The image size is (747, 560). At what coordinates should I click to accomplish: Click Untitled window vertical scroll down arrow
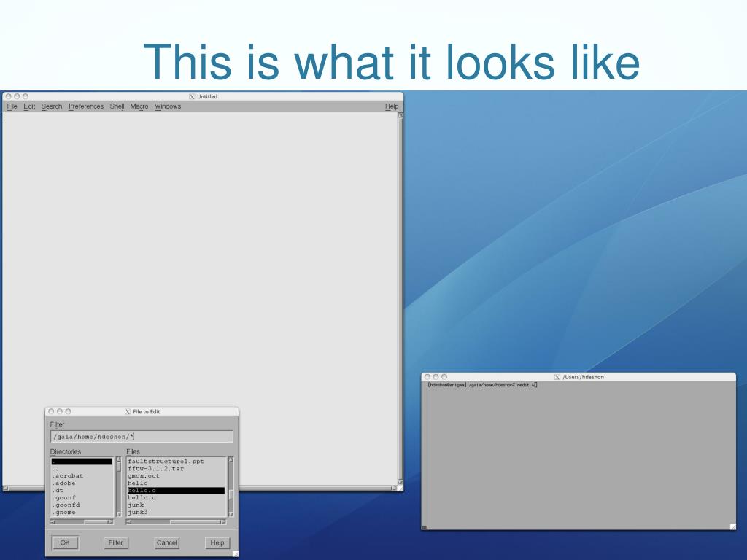point(400,483)
